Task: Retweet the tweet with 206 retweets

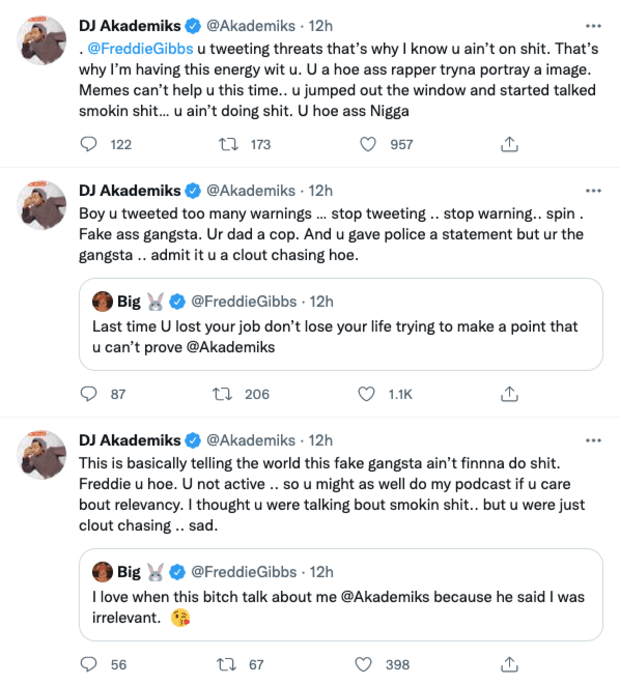Action: click(x=228, y=394)
